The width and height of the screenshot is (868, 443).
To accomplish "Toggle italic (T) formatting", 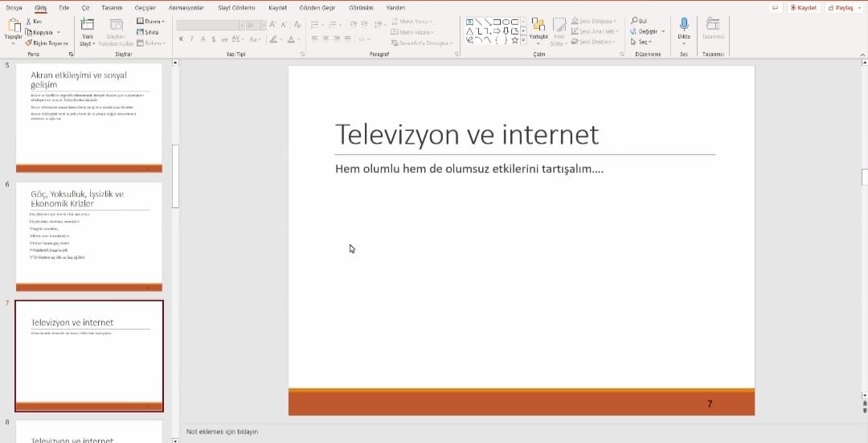I will click(192, 39).
